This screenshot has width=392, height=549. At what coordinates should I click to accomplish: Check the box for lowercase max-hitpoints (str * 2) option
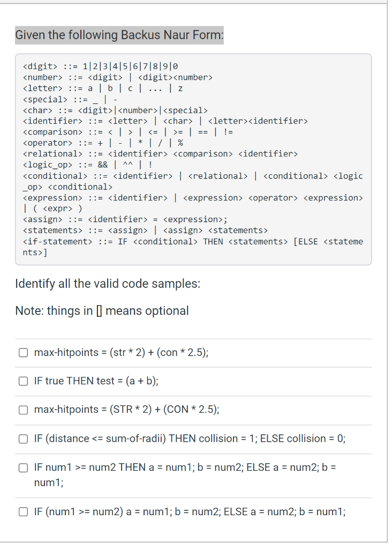24,353
